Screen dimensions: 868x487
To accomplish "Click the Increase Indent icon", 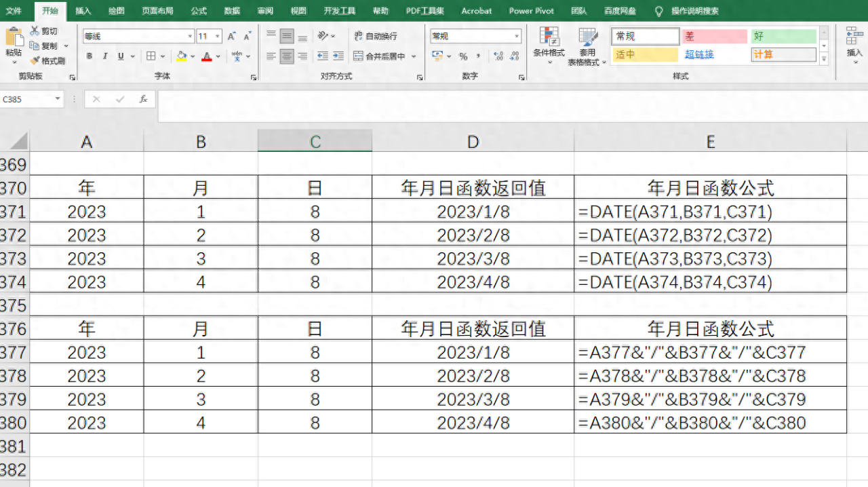I will (x=339, y=56).
